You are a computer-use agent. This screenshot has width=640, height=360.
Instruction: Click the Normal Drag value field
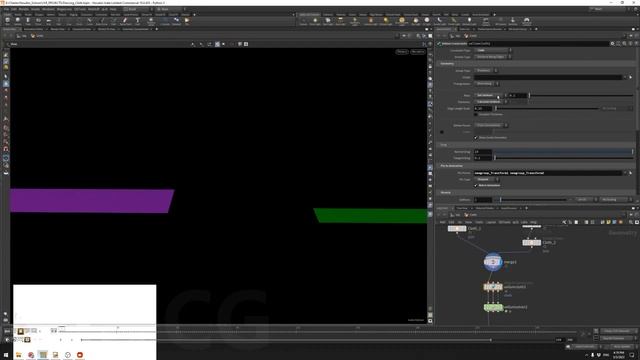(483, 151)
